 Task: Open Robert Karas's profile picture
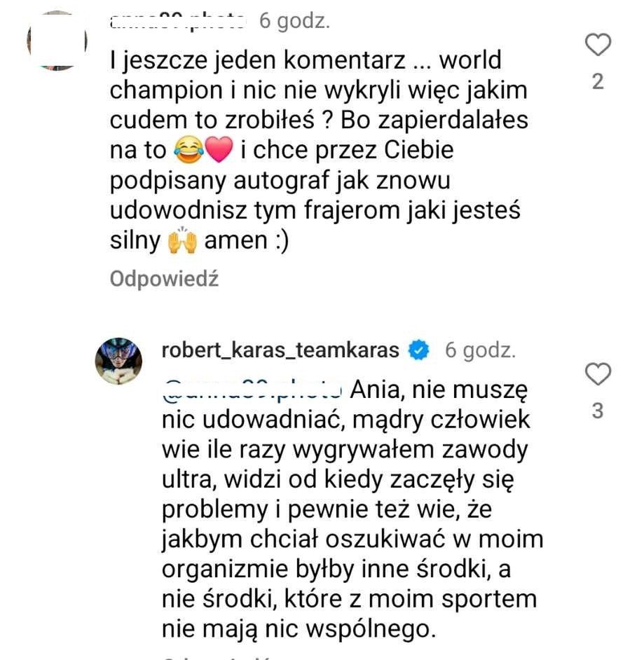118,360
